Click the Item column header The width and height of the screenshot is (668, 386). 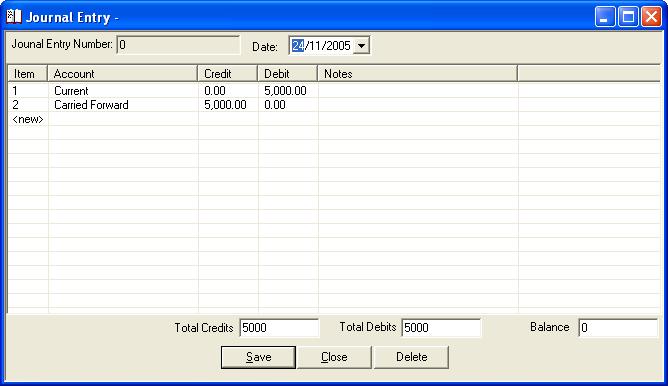(x=28, y=74)
